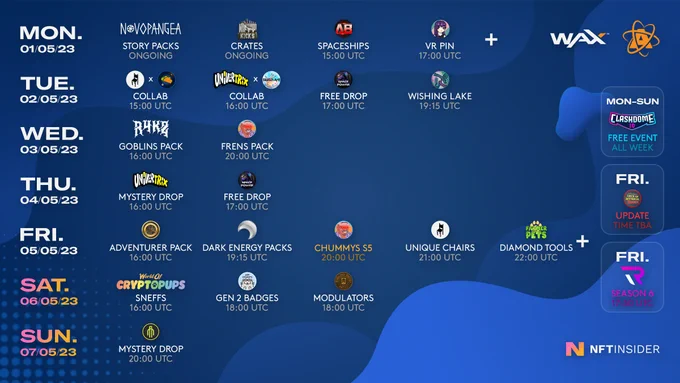The width and height of the screenshot is (680, 383).
Task: Click the "SAT. 06/05/23" date label
Action: click(x=49, y=292)
